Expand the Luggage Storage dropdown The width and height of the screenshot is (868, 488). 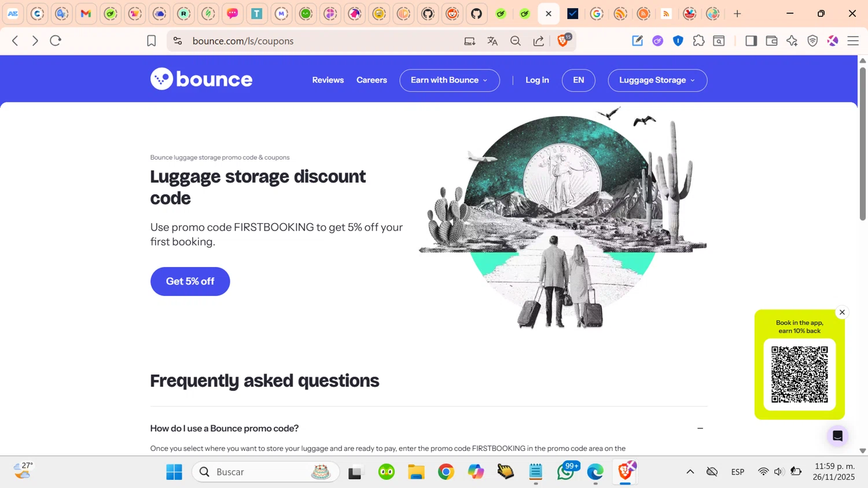coord(657,80)
